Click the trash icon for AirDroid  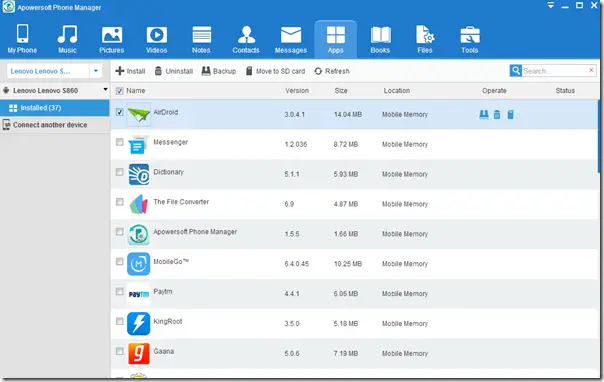[497, 114]
